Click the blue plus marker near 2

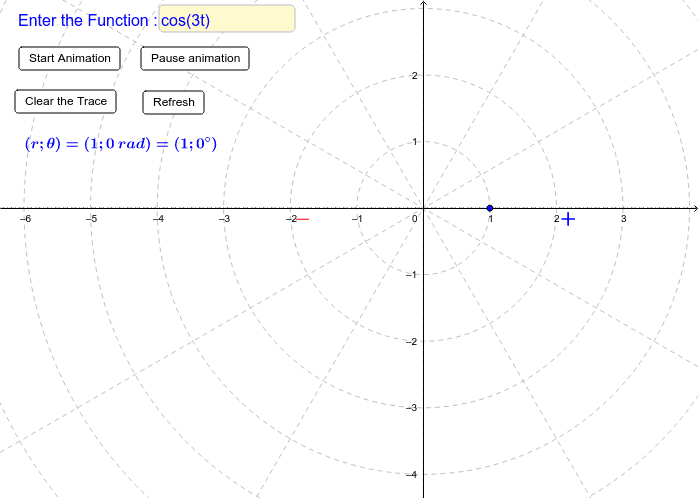tap(568, 219)
